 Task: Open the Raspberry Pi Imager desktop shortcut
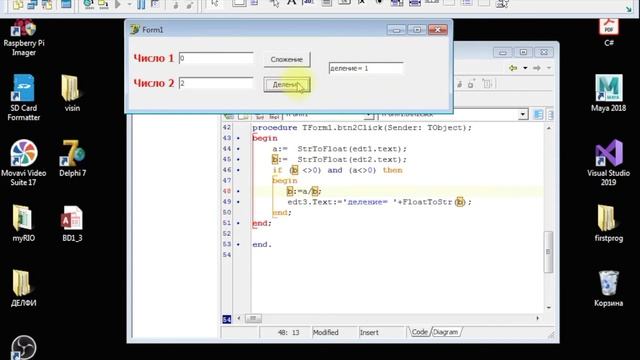[x=24, y=38]
